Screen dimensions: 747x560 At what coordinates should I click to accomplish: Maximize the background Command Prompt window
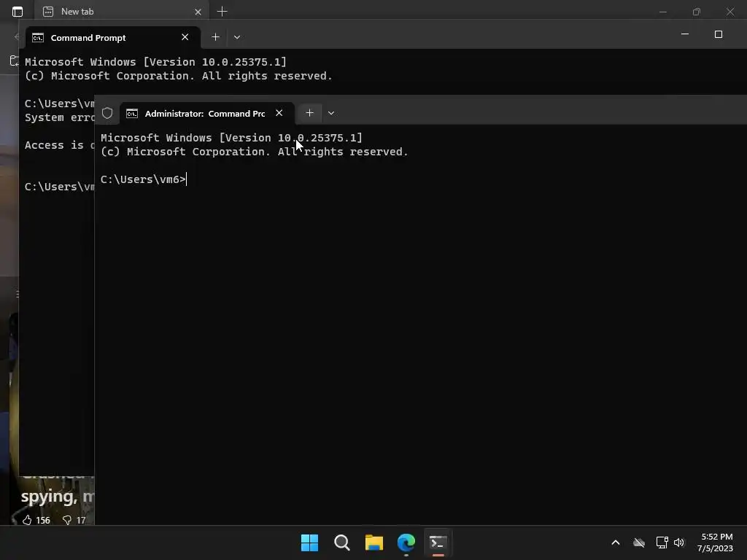[719, 34]
